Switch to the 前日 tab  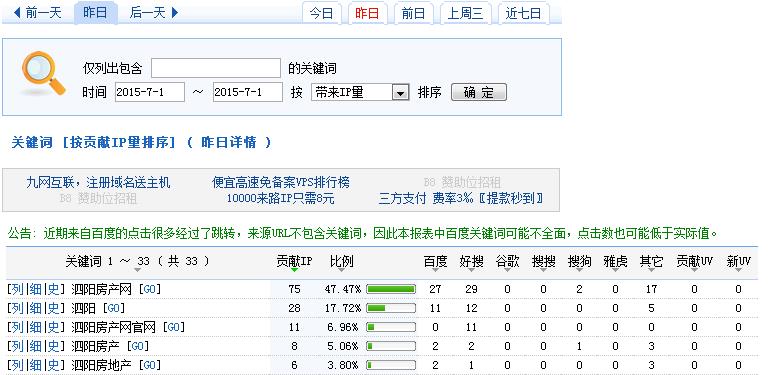click(413, 13)
